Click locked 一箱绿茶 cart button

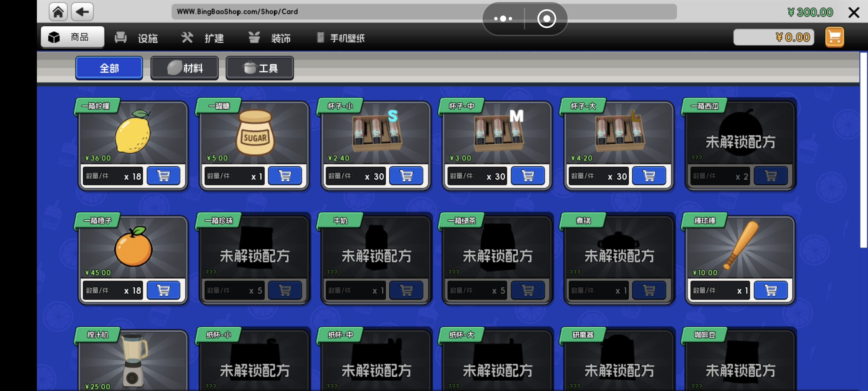tap(527, 290)
